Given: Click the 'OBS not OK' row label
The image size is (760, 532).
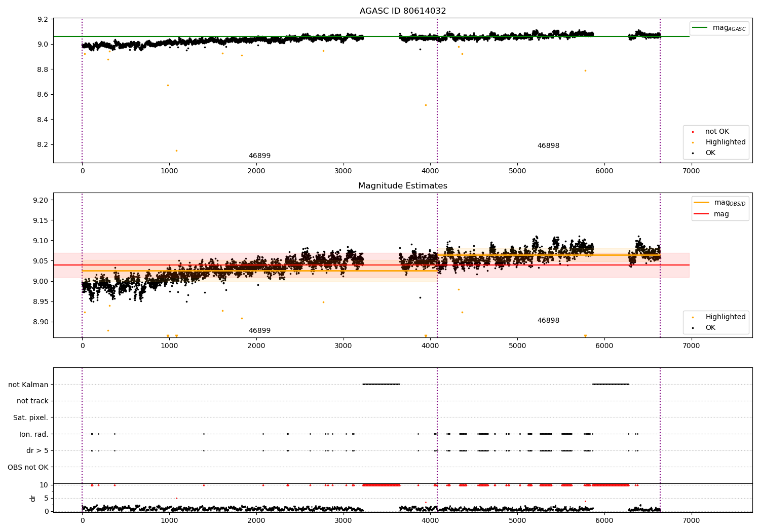Looking at the screenshot, I should coord(28,467).
